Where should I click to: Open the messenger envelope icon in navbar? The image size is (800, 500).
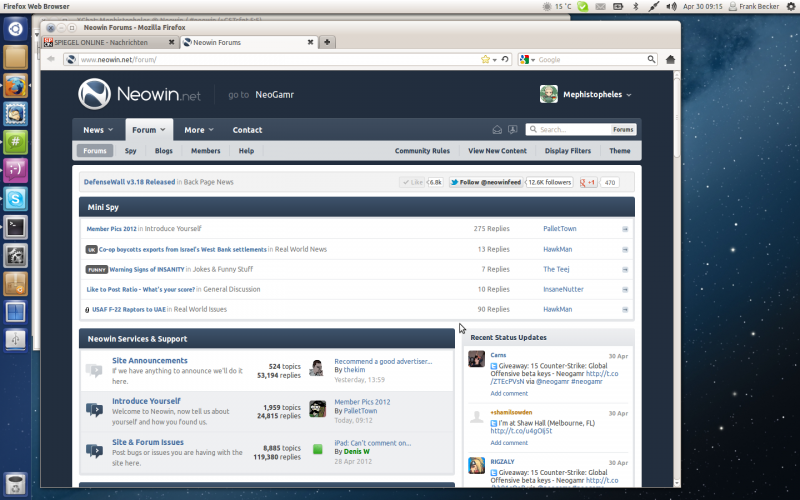pyautogui.click(x=497, y=130)
